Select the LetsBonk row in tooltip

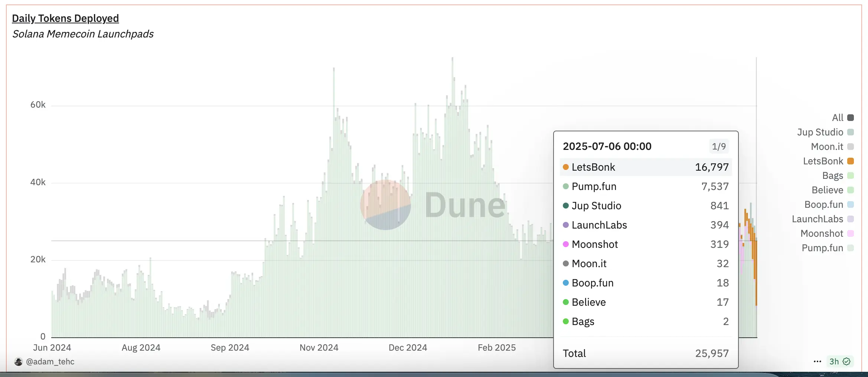coord(645,167)
